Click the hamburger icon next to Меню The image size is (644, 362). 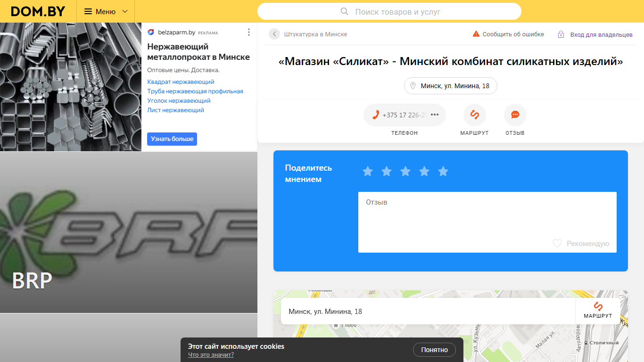coord(88,11)
